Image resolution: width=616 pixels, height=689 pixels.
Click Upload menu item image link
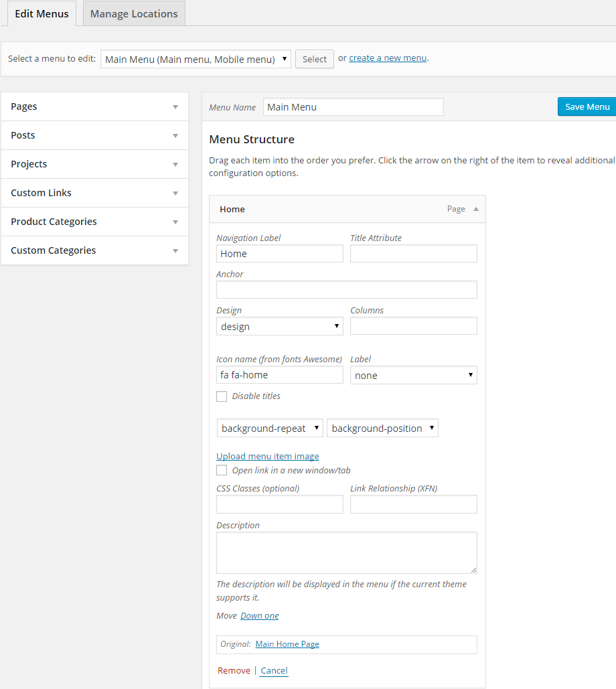tap(267, 456)
